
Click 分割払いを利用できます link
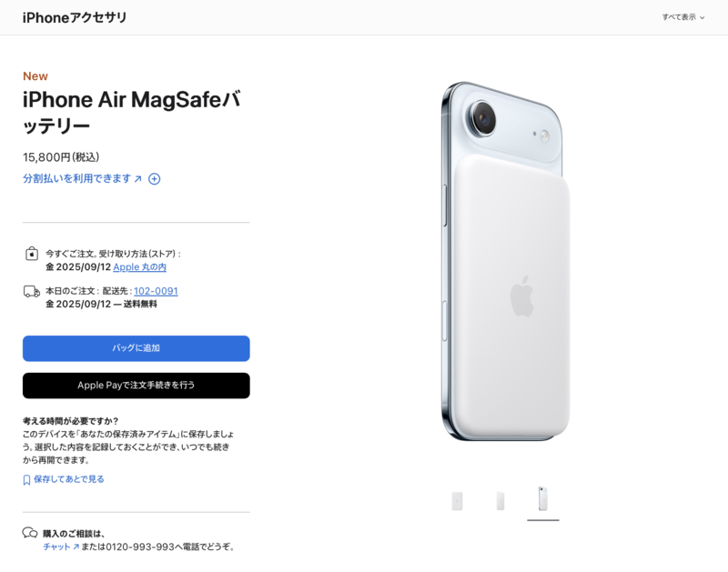pos(77,178)
